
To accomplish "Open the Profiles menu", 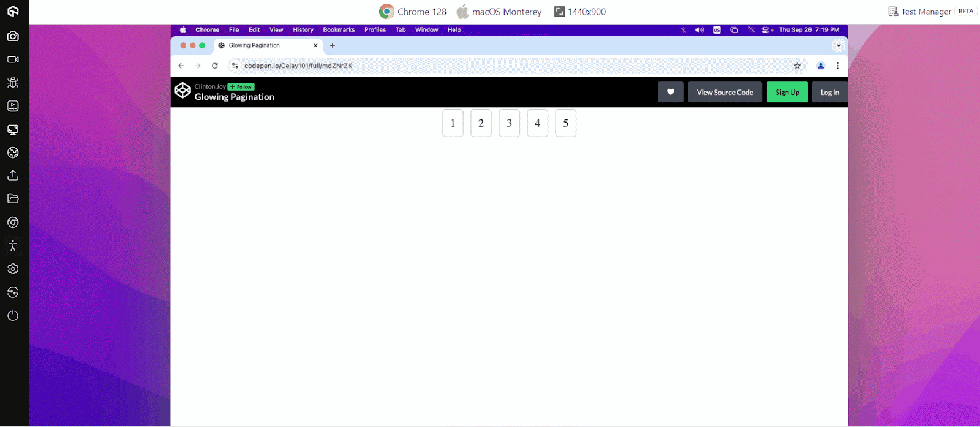I will [375, 29].
